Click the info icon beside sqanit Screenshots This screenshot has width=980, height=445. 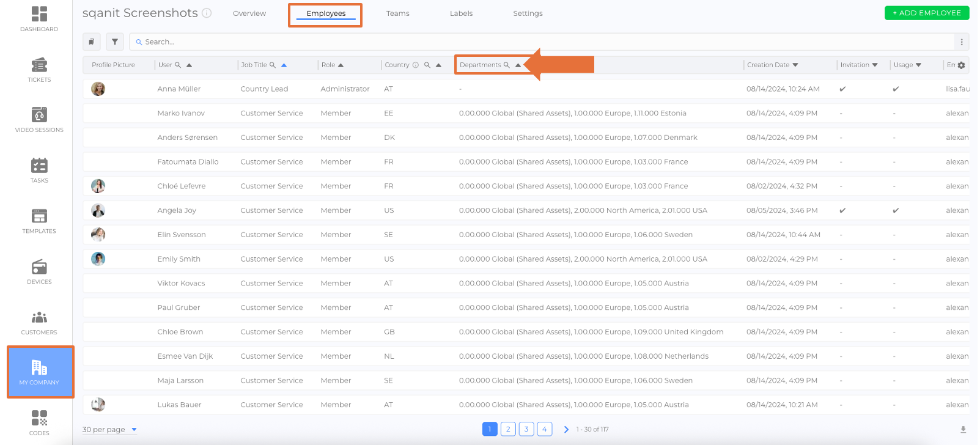(x=207, y=13)
